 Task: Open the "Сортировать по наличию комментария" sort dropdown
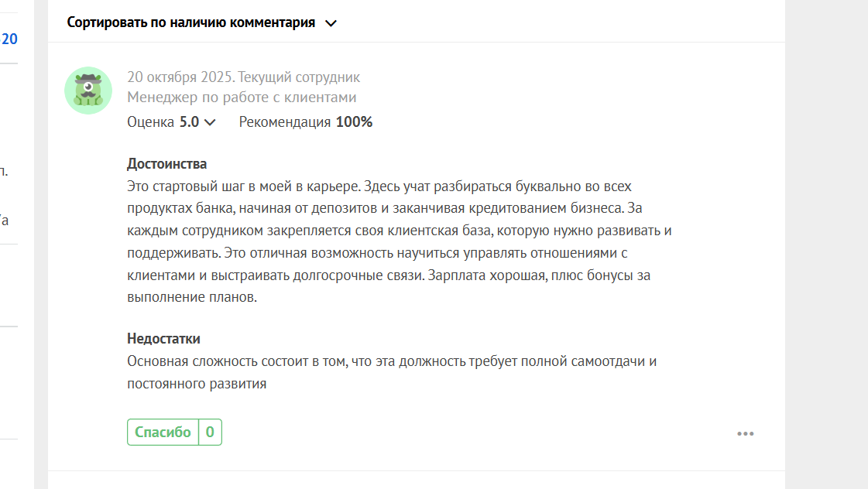[x=191, y=22]
